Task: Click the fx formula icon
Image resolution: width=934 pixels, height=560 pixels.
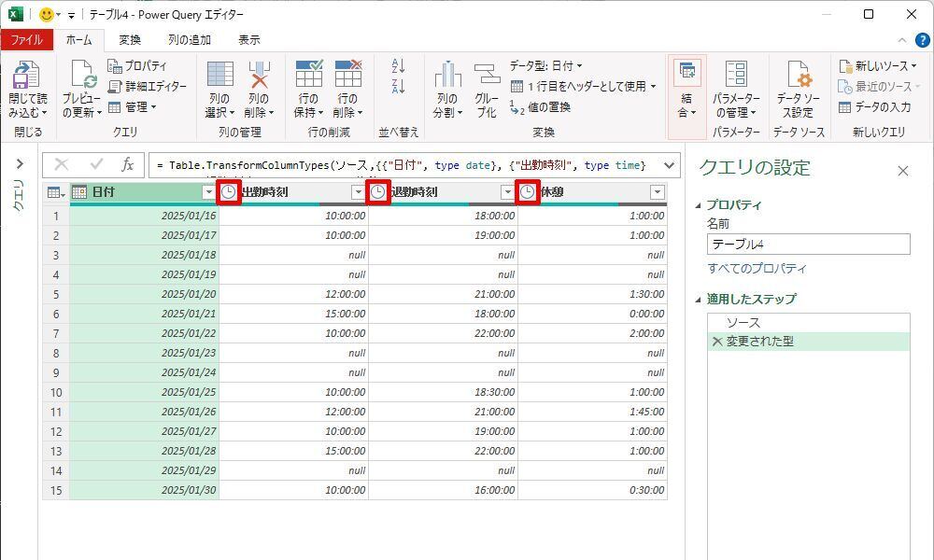Action: pos(127,165)
